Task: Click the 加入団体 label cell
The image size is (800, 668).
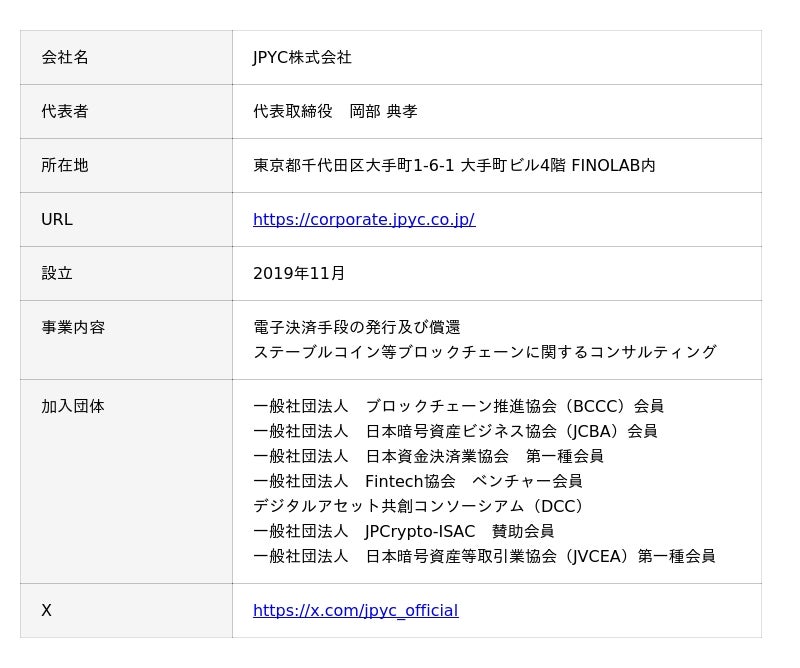Action: coord(73,407)
